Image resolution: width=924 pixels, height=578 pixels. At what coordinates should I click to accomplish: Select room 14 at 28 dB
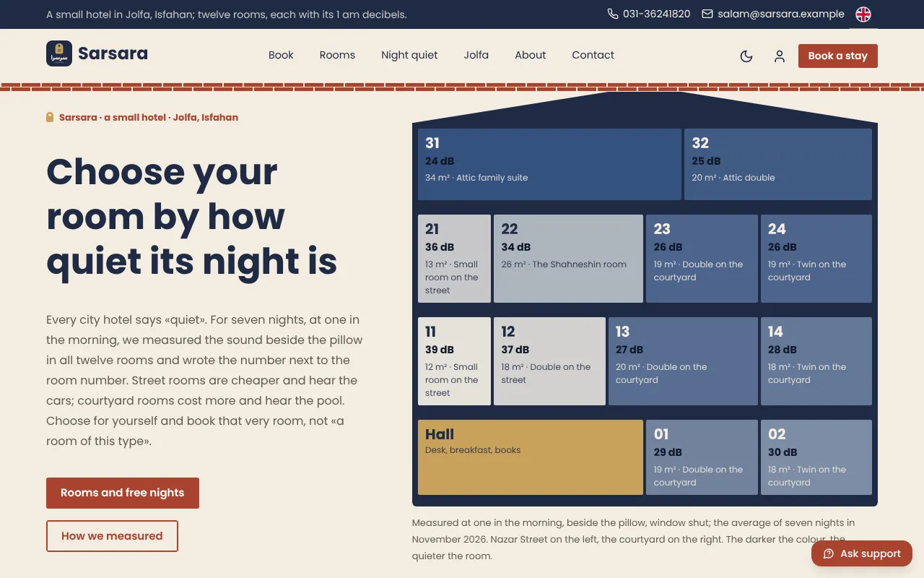816,361
